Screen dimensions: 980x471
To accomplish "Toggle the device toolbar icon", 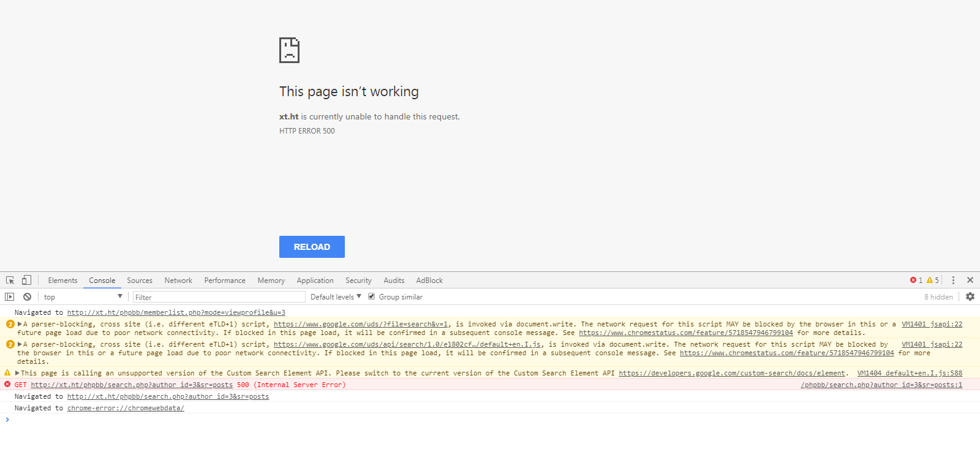I will click(26, 280).
